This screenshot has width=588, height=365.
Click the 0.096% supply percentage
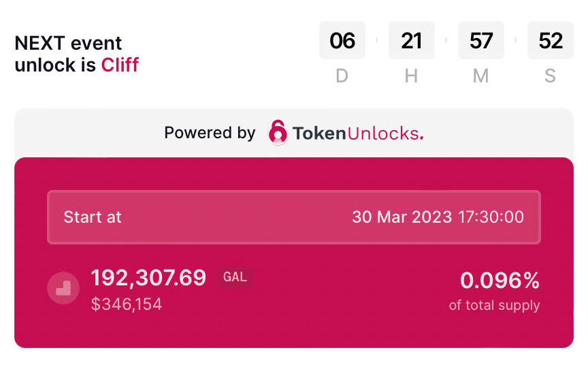500,280
